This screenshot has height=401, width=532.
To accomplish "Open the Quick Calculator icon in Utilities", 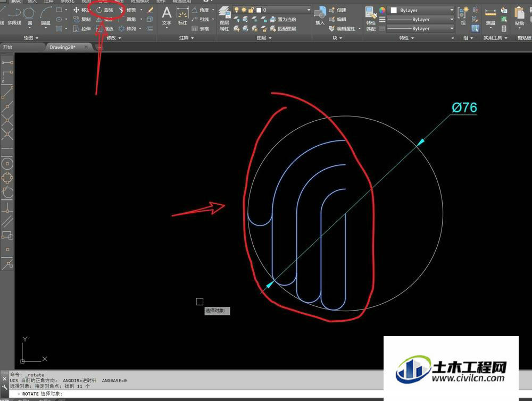I will pos(504,29).
